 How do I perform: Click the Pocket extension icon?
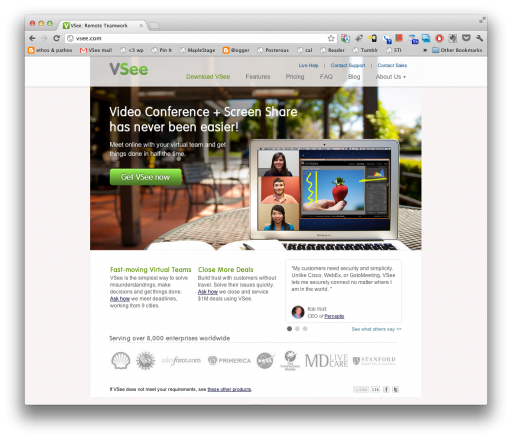[x=466, y=38]
